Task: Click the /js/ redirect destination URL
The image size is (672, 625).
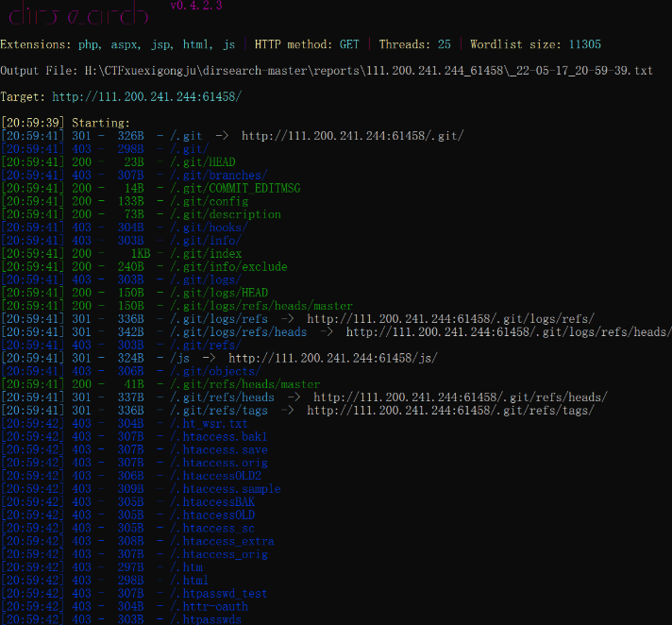Action: pyautogui.click(x=332, y=359)
